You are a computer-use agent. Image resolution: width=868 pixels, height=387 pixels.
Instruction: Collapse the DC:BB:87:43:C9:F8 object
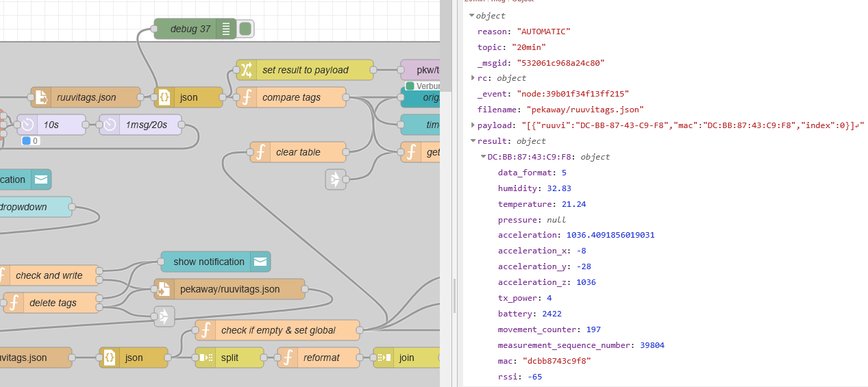(483, 157)
